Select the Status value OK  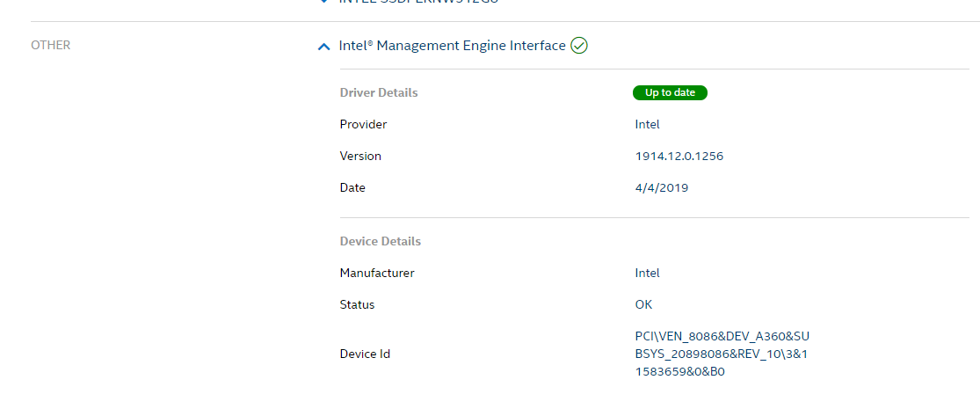click(643, 304)
